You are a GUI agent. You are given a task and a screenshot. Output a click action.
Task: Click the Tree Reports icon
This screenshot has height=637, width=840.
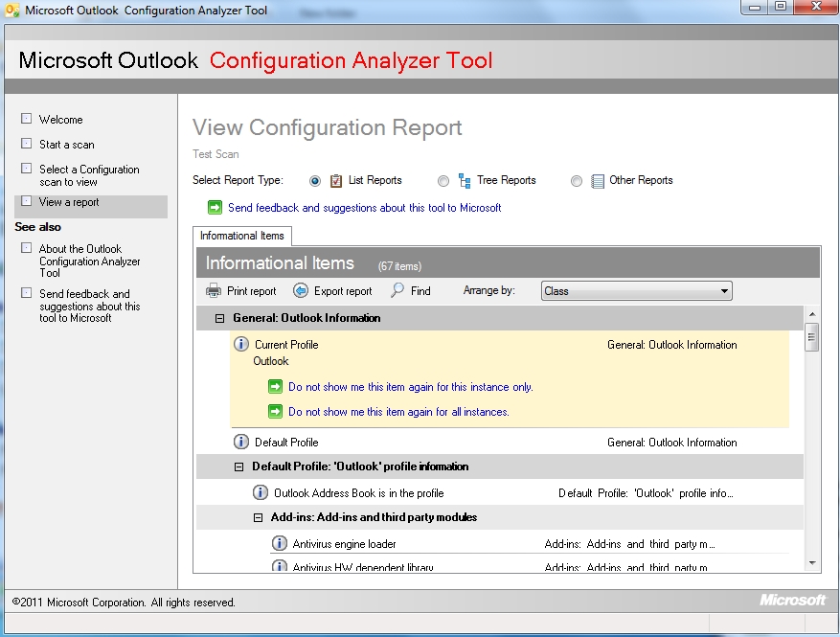(x=463, y=180)
